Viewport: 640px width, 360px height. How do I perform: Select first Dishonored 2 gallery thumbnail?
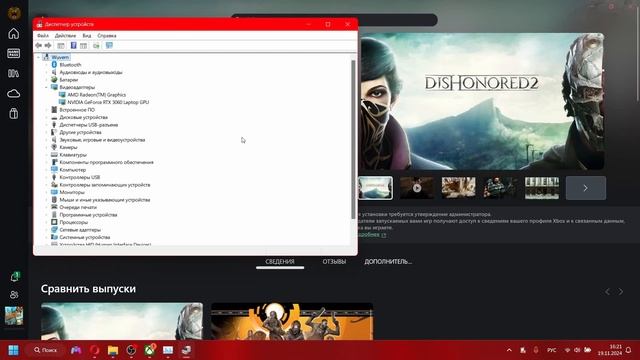point(376,188)
